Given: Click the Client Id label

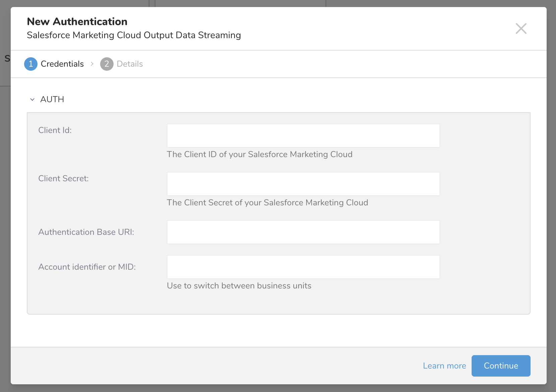Looking at the screenshot, I should (55, 130).
